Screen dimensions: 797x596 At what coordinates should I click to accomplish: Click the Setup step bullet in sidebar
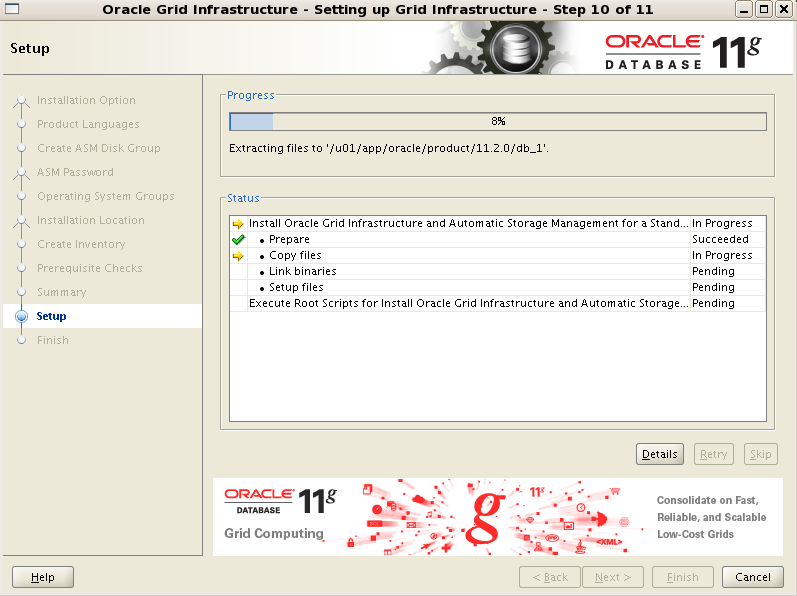21,317
